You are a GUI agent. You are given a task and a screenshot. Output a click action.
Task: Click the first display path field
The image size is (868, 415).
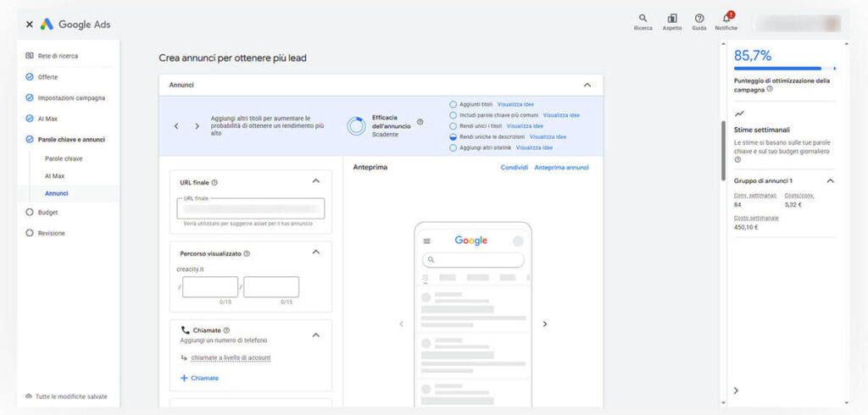tap(210, 287)
